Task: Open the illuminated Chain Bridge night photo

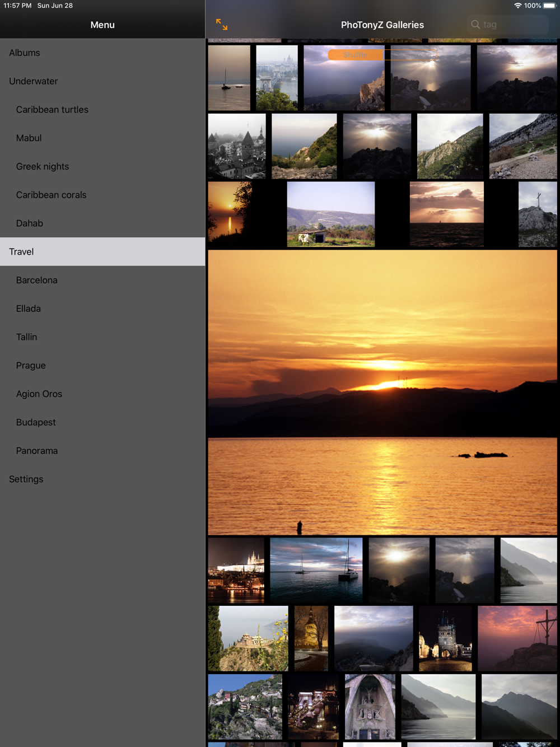Action: [x=314, y=707]
